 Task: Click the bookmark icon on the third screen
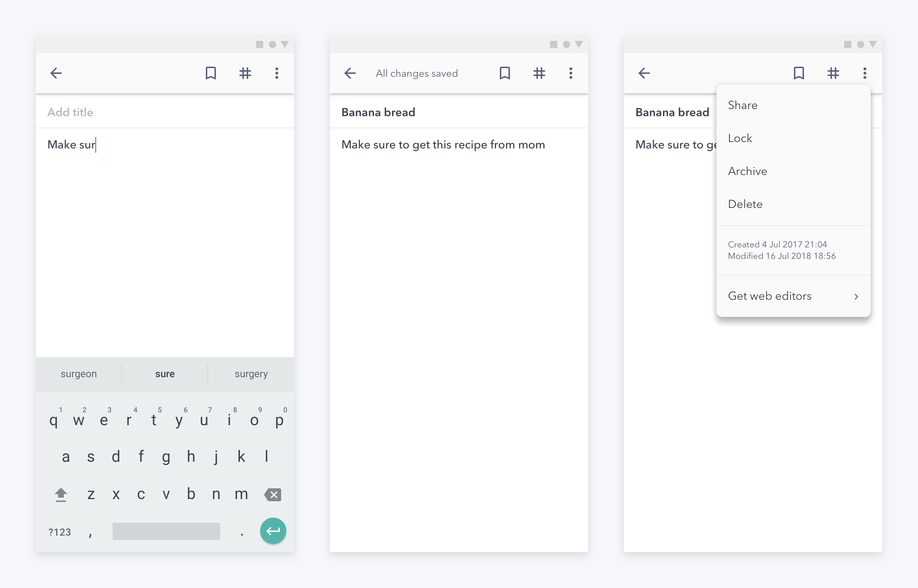point(799,73)
